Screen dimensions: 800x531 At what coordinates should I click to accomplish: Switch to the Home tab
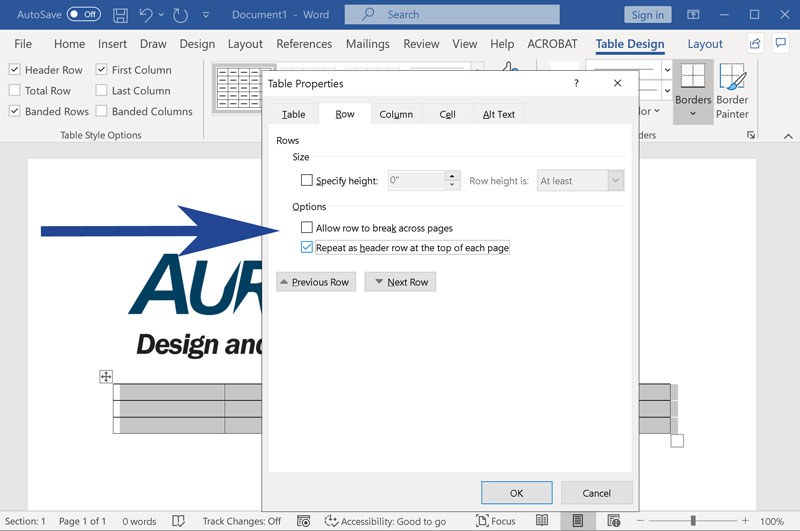click(x=69, y=44)
